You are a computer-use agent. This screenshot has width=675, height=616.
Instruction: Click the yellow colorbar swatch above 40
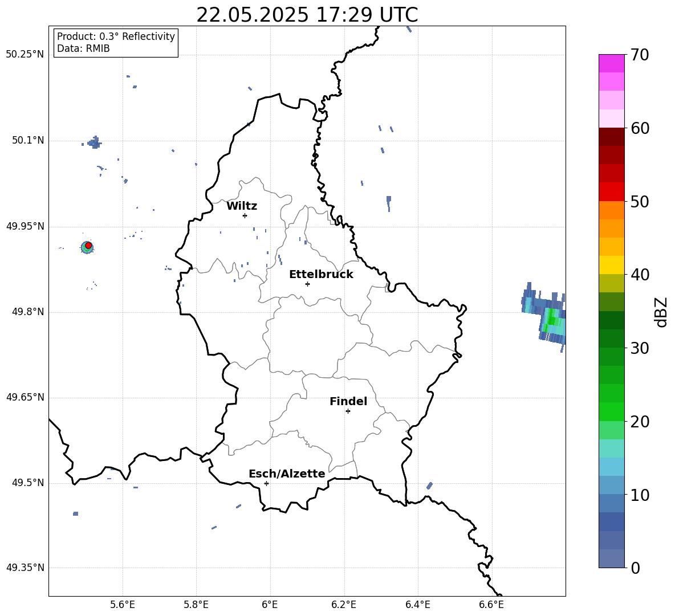pos(611,265)
